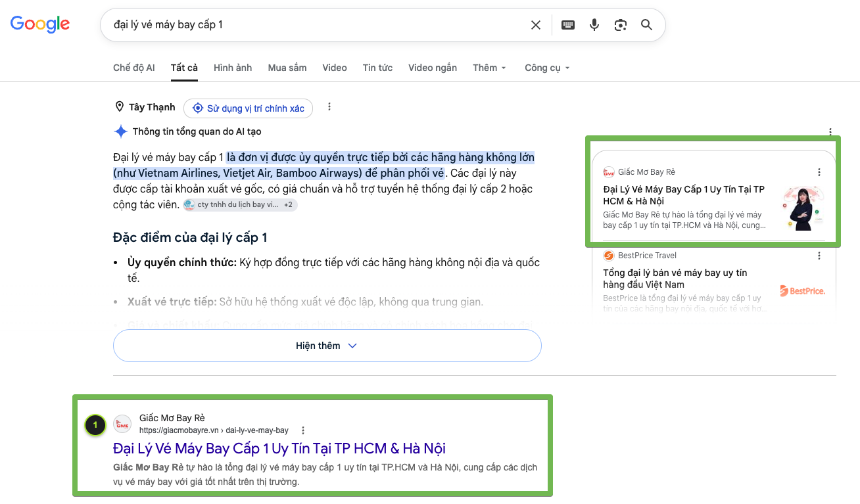Switch to the Hình ảnh tab

point(233,68)
